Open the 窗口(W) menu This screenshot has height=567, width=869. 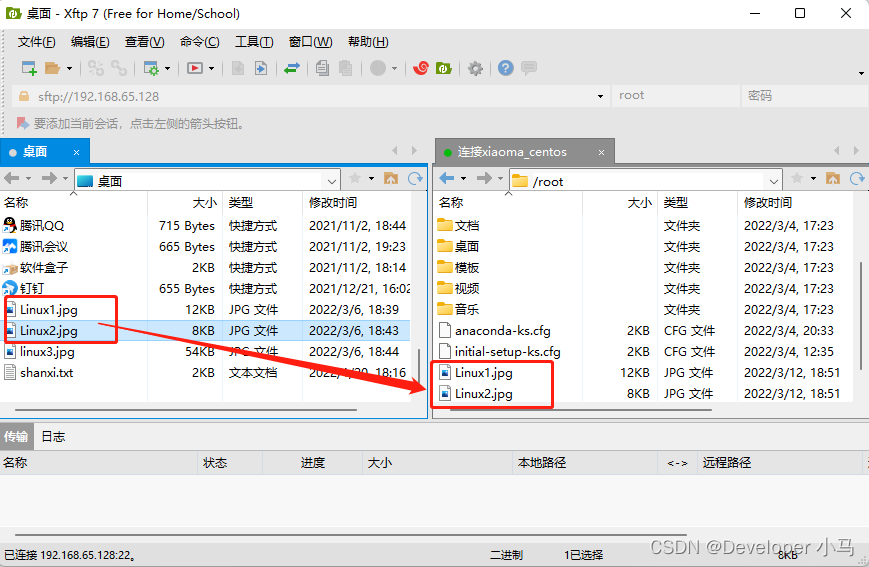pos(310,42)
